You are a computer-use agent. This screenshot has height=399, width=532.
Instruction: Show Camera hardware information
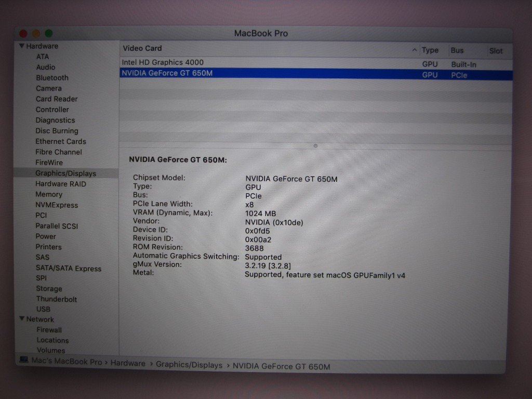pos(49,88)
